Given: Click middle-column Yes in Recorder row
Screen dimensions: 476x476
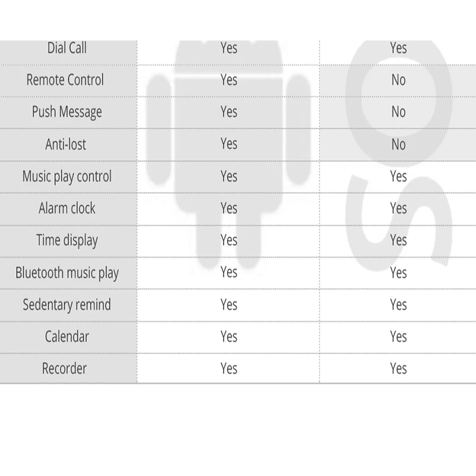Looking at the screenshot, I should [228, 369].
